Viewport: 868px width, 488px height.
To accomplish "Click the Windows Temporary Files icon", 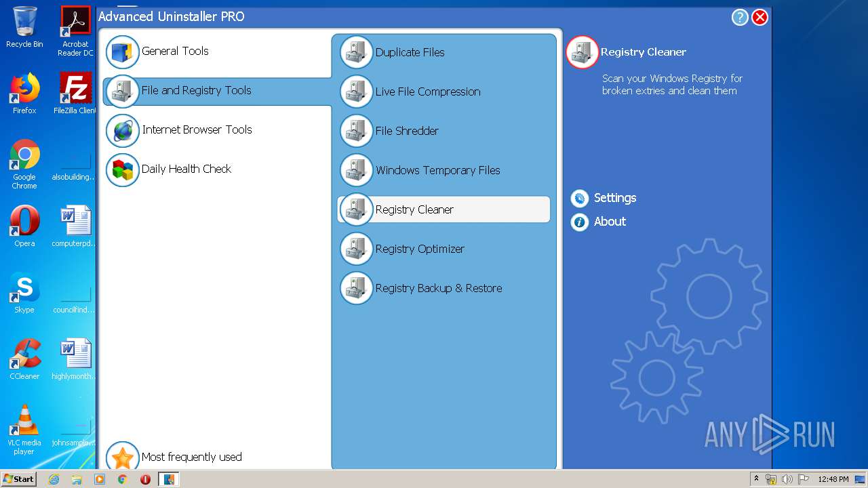I will [x=357, y=170].
